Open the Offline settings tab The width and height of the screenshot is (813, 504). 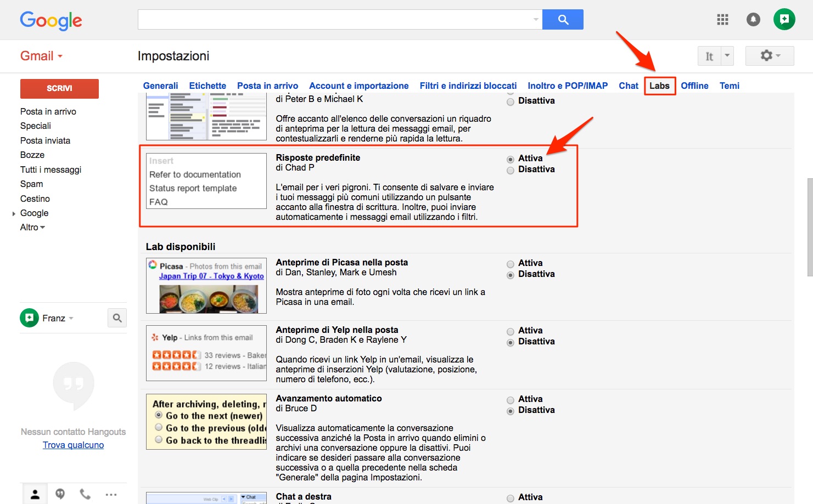tap(694, 86)
